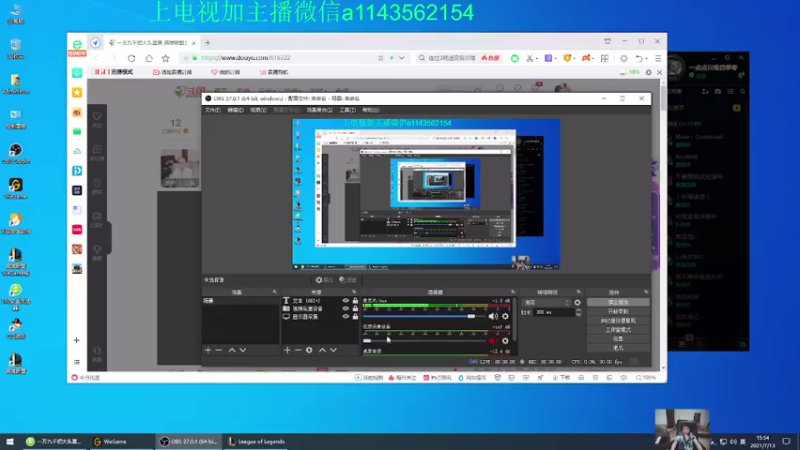
Task: Open transition properties gear in Scene Transitions
Action: point(578,303)
